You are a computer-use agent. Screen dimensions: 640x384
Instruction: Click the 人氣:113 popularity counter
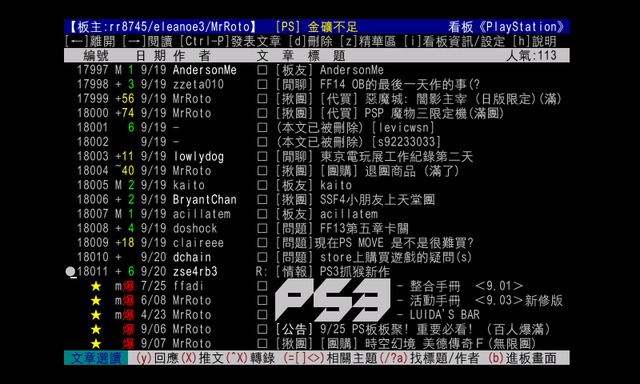[531, 55]
